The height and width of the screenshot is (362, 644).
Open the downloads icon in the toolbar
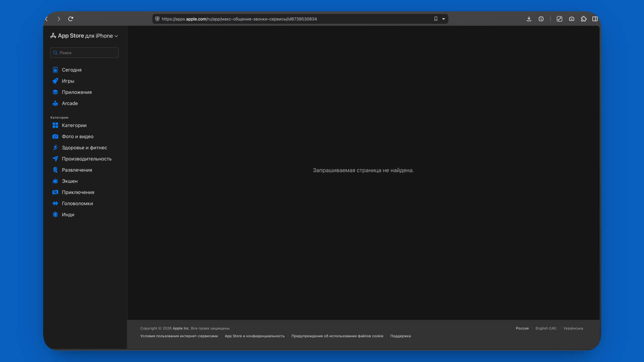[x=529, y=19]
